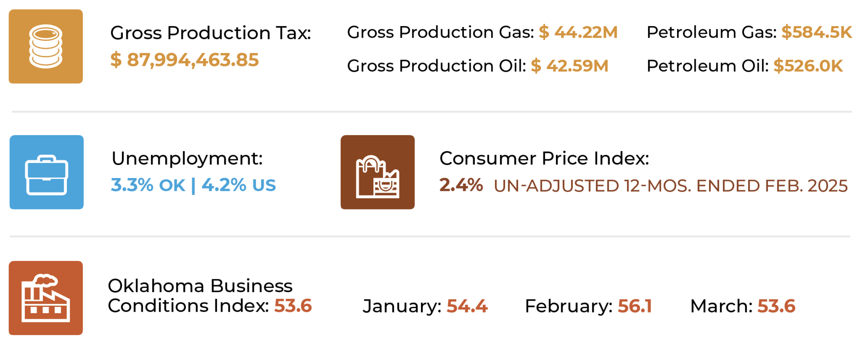868x346 pixels.
Task: Click the March 53.6 index value
Action: [x=776, y=306]
